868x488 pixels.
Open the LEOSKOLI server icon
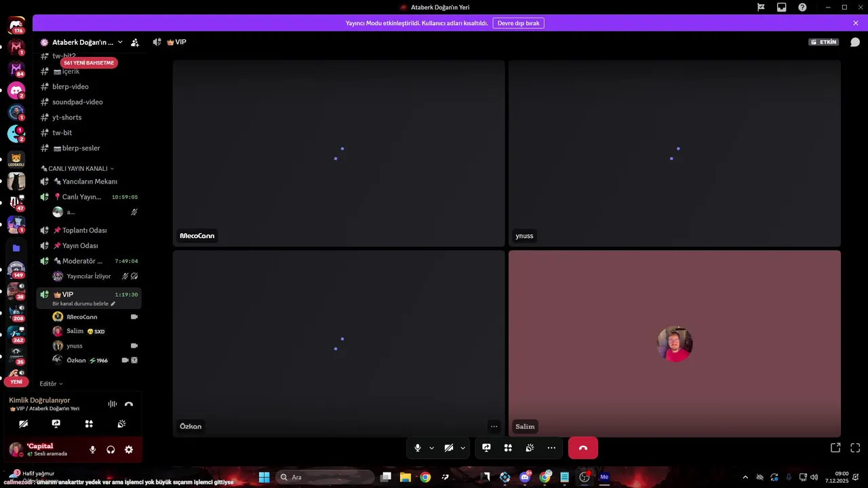click(x=16, y=159)
